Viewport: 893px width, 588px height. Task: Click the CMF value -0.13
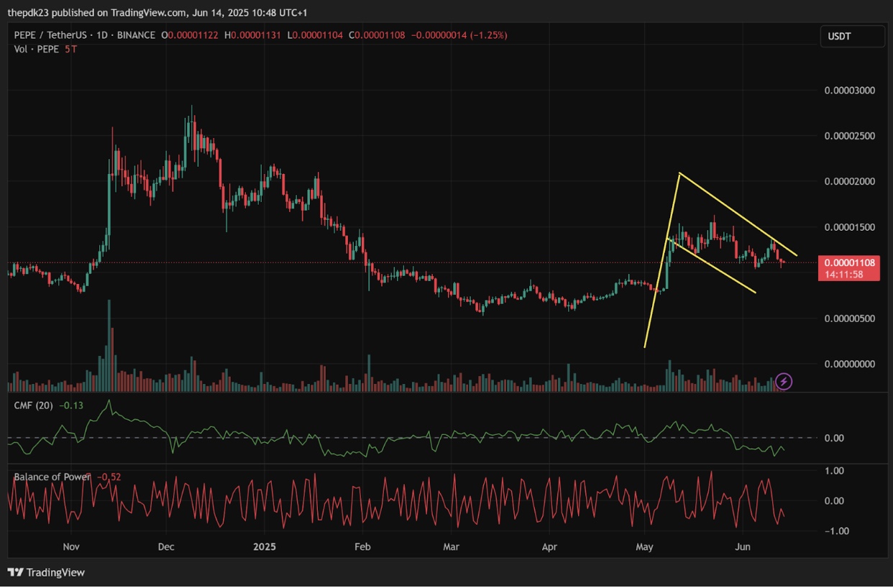71,405
